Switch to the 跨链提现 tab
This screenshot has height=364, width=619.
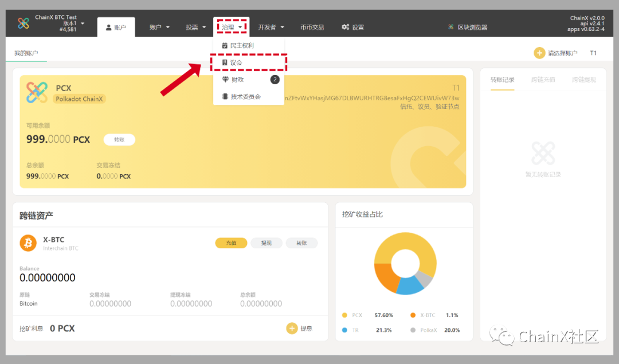click(584, 80)
